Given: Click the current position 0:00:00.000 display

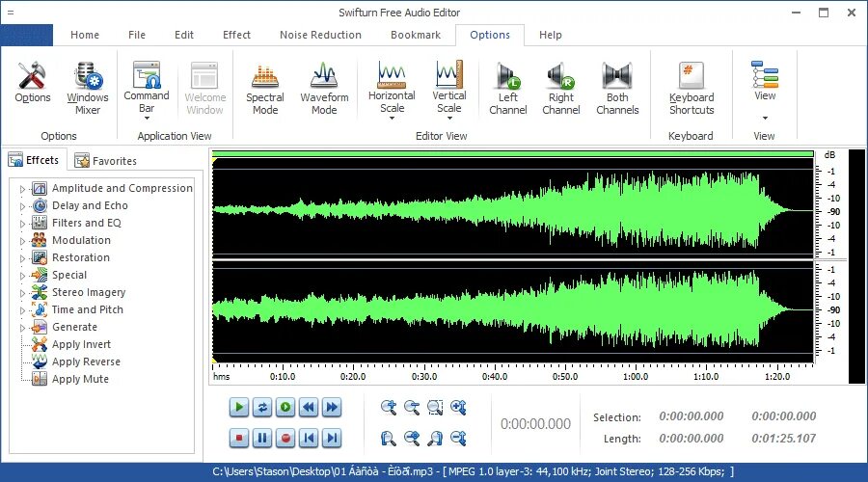Looking at the screenshot, I should [x=535, y=424].
